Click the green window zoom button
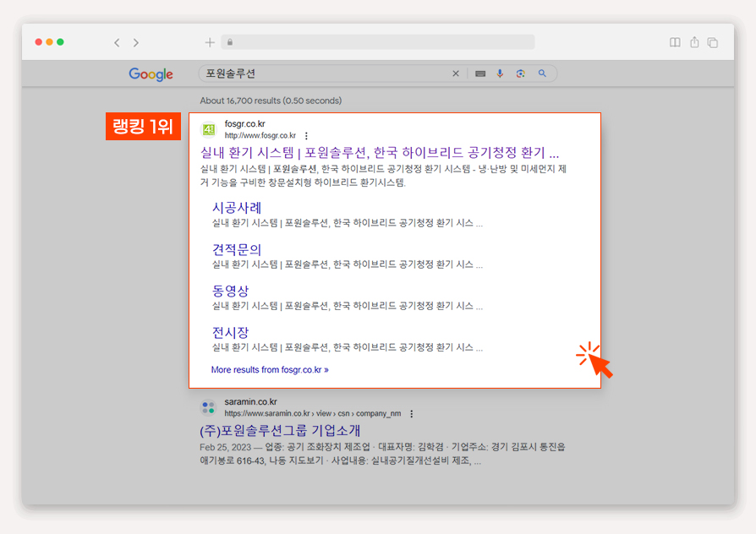756x534 pixels. pyautogui.click(x=60, y=42)
